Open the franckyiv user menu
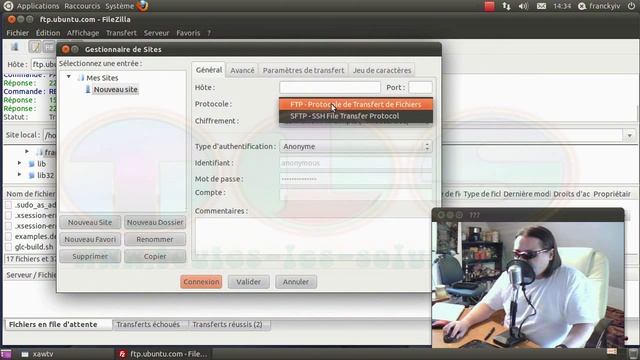This screenshot has width=640, height=360. pyautogui.click(x=599, y=6)
